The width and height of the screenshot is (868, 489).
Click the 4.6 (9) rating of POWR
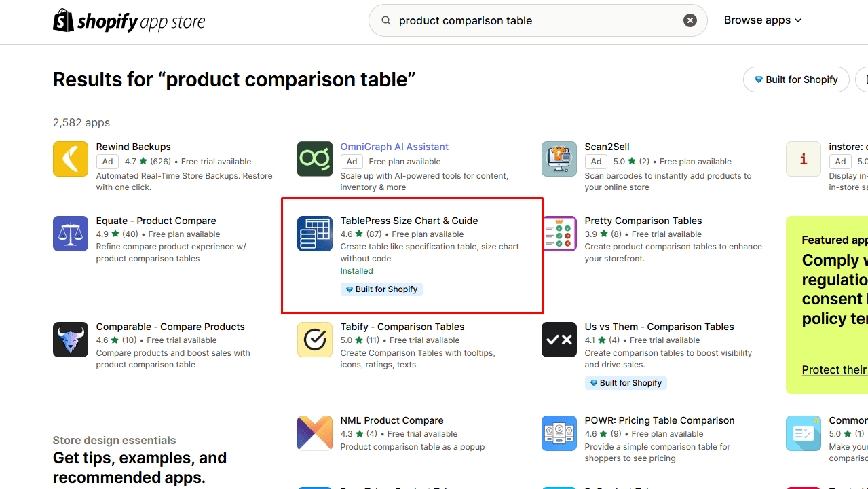pos(603,434)
